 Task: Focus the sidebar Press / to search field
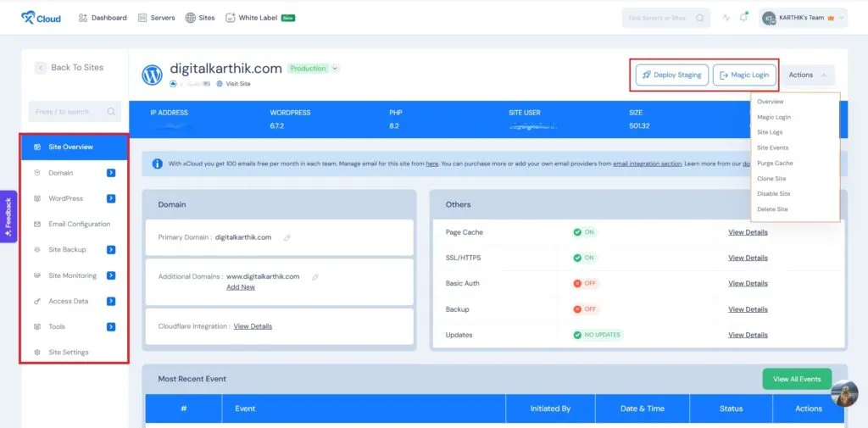coord(75,111)
